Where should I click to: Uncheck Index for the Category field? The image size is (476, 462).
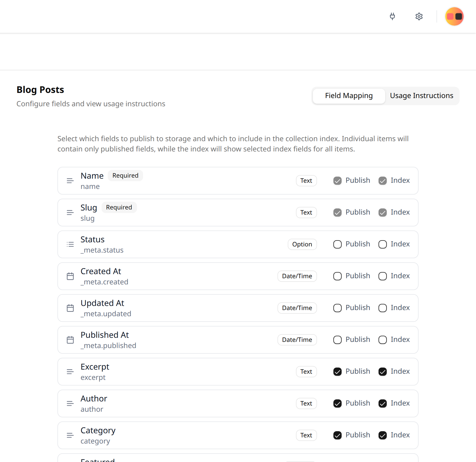pyautogui.click(x=382, y=435)
